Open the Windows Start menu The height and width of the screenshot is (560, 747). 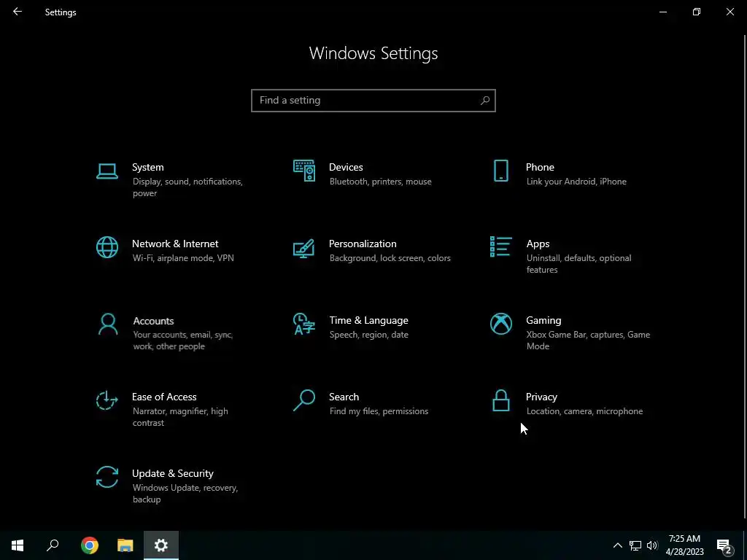coord(18,545)
